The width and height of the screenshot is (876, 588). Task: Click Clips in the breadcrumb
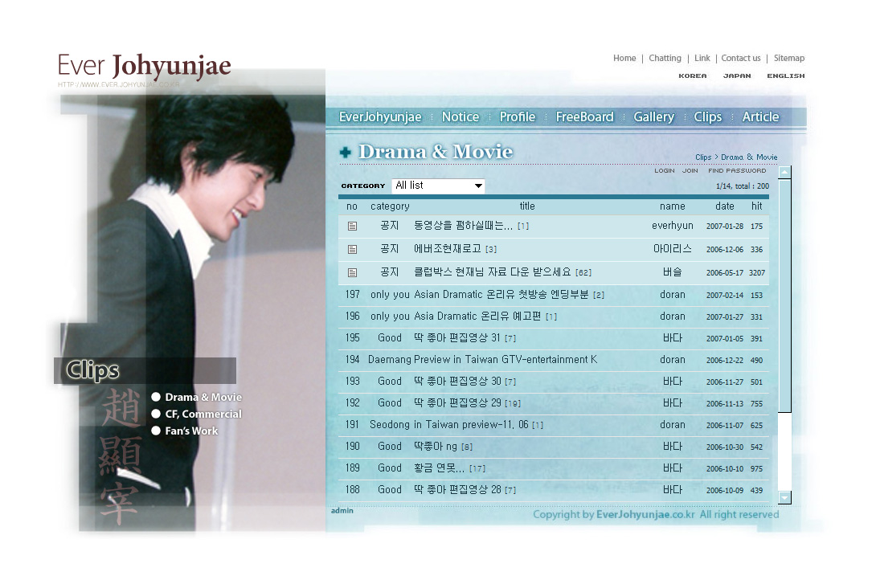tap(703, 157)
